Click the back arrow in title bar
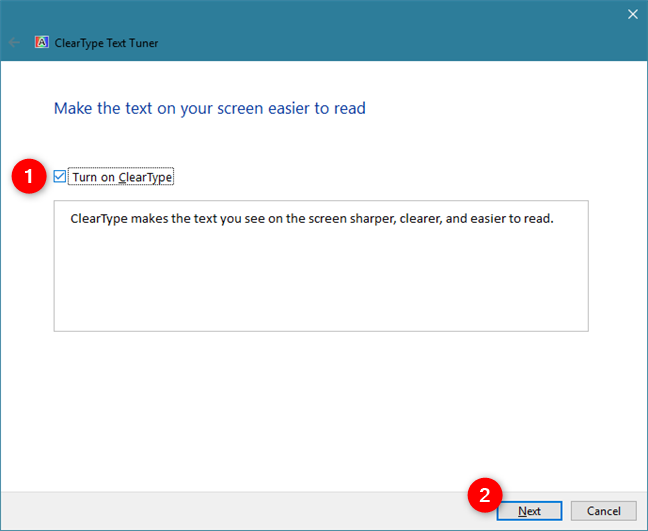 point(14,43)
